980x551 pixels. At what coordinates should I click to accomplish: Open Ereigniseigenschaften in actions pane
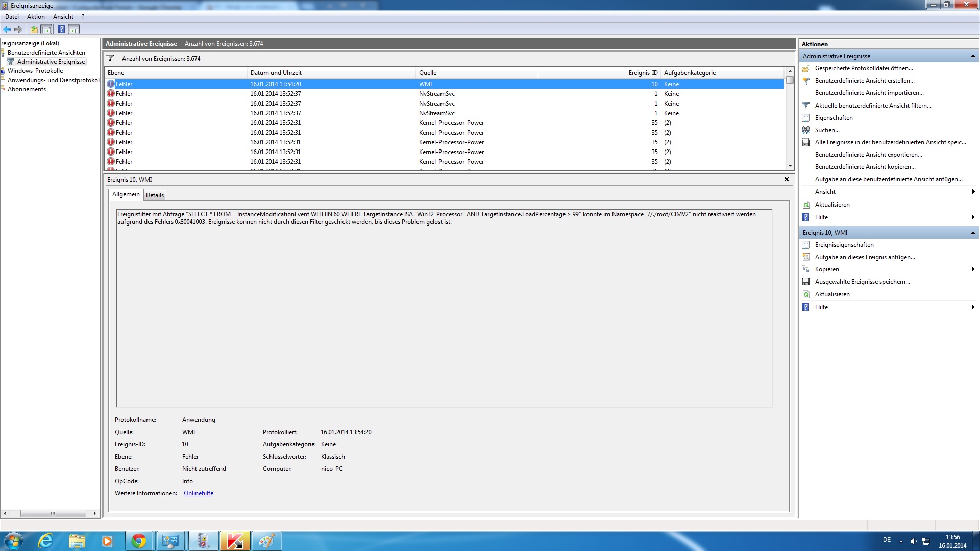844,245
